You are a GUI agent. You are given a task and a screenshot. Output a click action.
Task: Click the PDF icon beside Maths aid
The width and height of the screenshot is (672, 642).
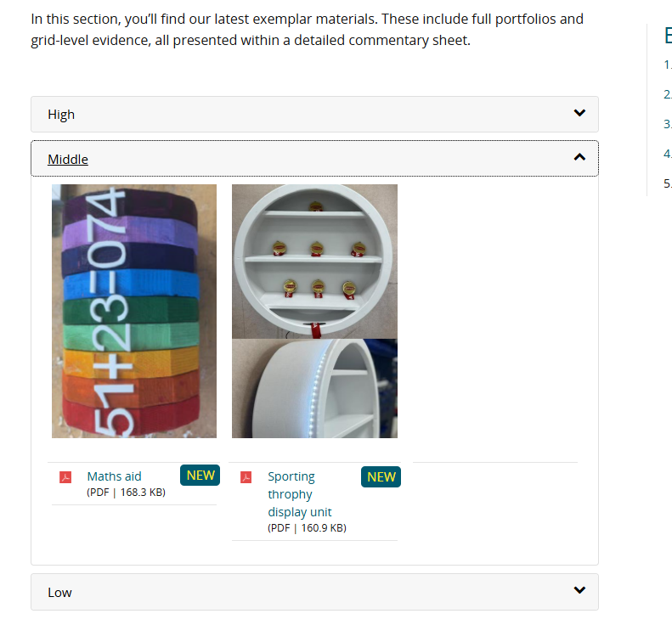65,477
